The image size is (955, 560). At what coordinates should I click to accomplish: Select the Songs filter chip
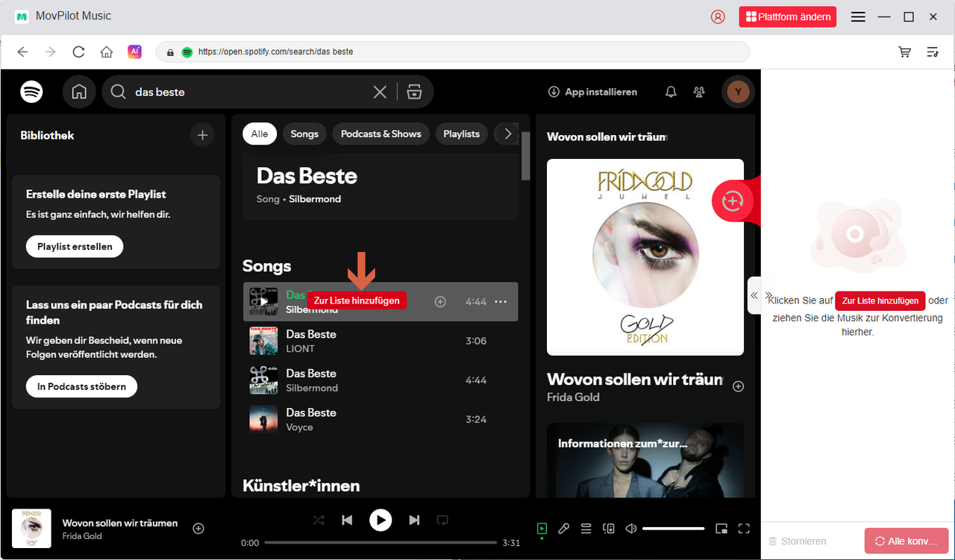[304, 133]
